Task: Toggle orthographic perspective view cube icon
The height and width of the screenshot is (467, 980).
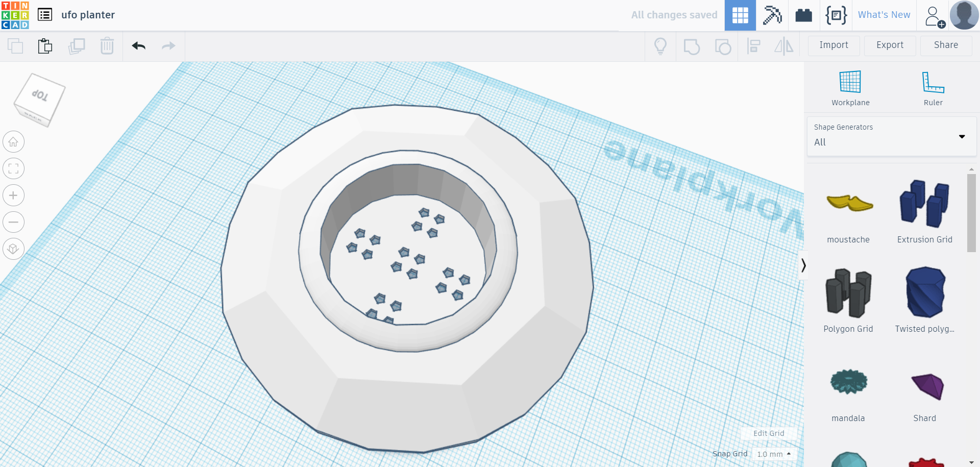Action: (x=14, y=249)
